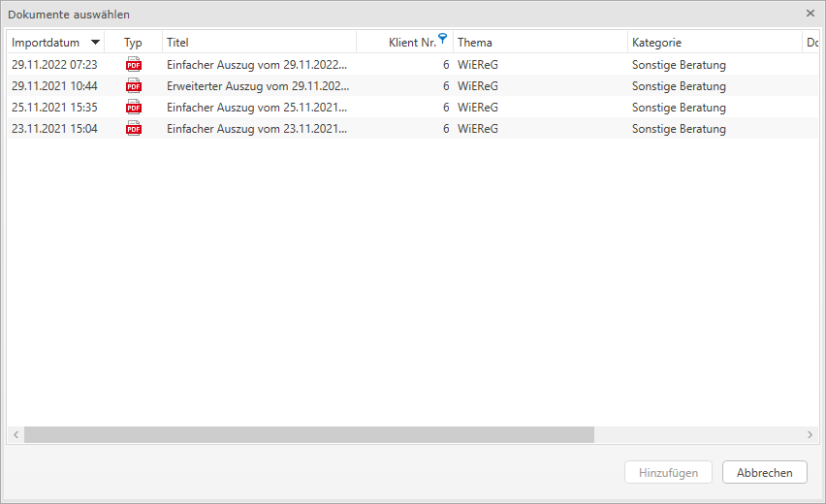Click the Typ column header

click(x=133, y=43)
